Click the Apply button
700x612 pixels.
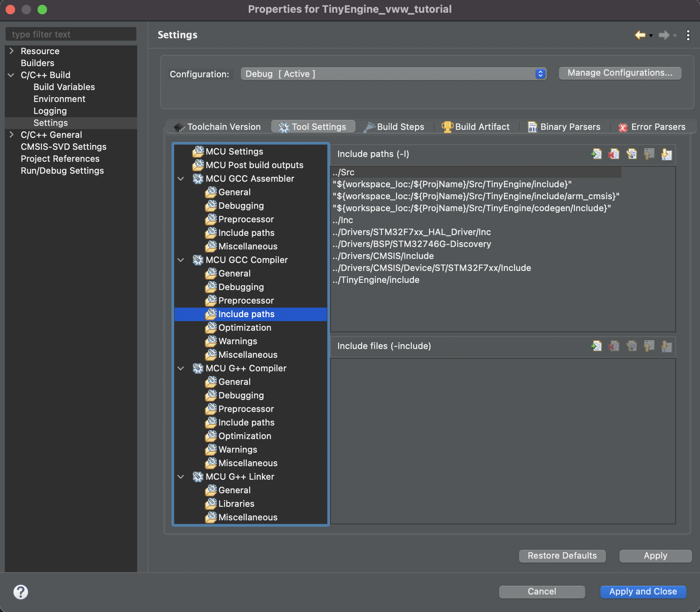point(655,556)
